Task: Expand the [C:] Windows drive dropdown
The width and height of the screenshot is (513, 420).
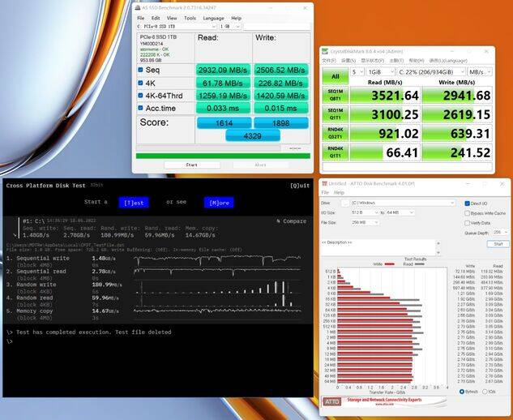Action: point(403,203)
